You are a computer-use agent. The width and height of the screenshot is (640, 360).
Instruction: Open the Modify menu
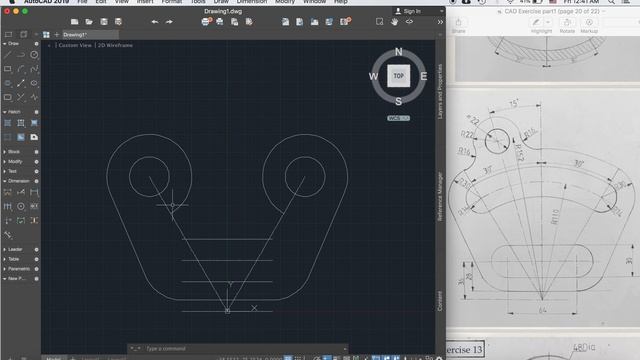[284, 2]
